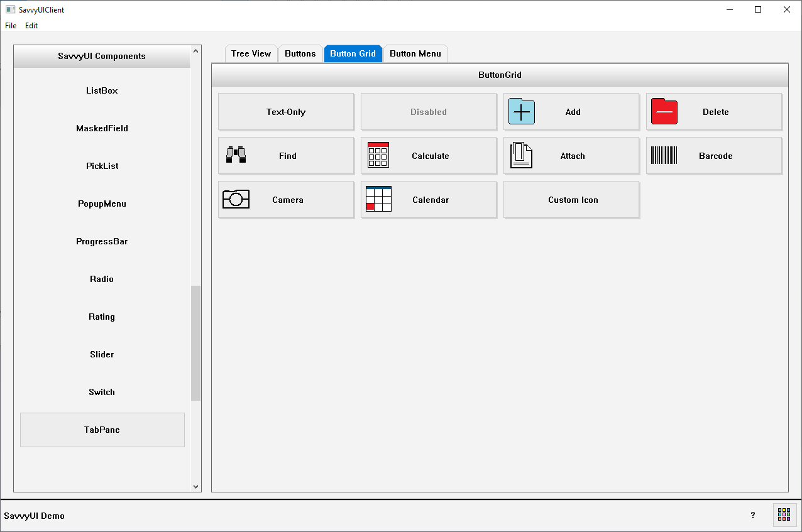The width and height of the screenshot is (802, 532).
Task: Click the Attach paperclip document icon
Action: coord(521,155)
